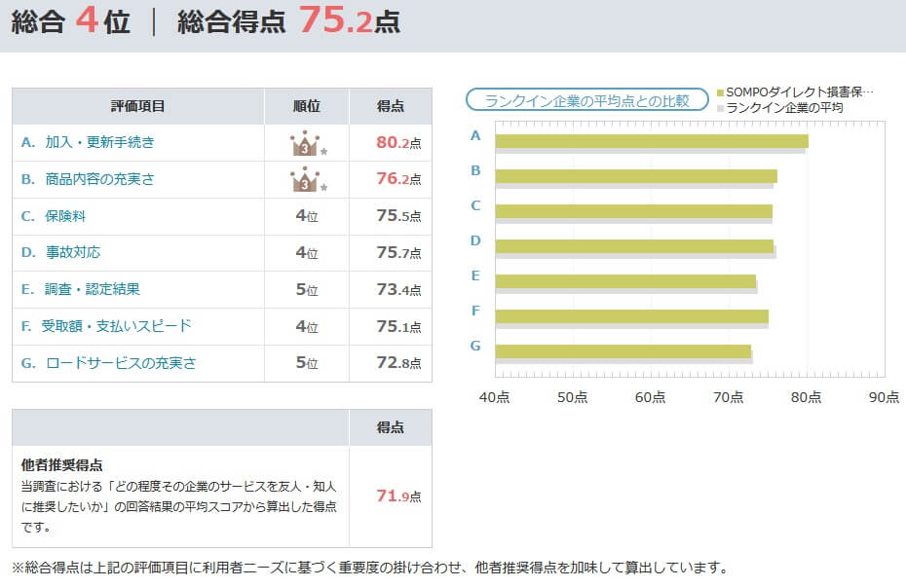Click the 順位 column header
Screen dimensions: 906x588
[x=307, y=106]
